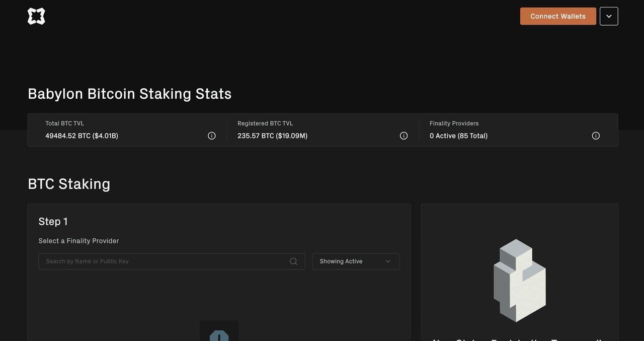Image resolution: width=644 pixels, height=341 pixels.
Task: Click the Select a Finality Provider text
Action: coord(79,241)
